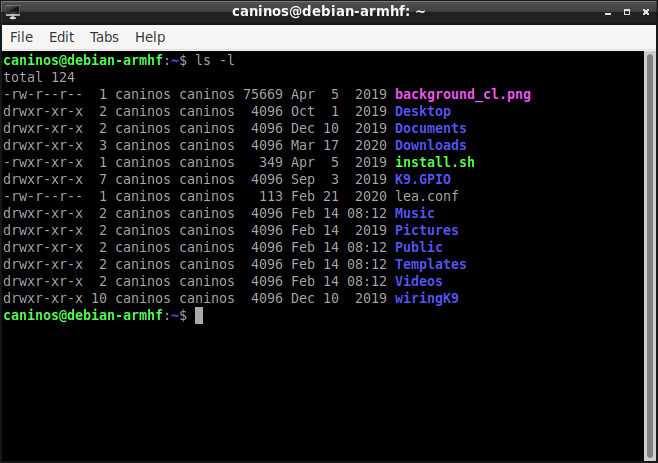Click the lea.conf file name
The width and height of the screenshot is (658, 463).
click(427, 196)
